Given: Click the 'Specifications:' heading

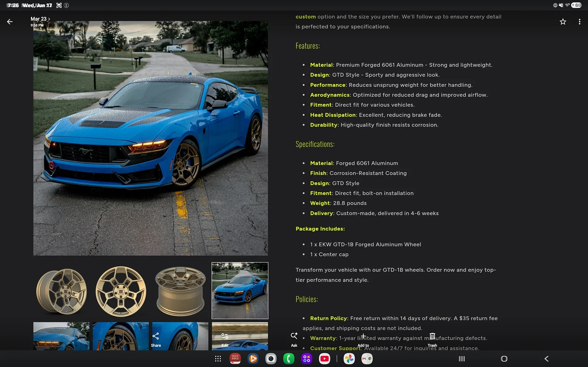Looking at the screenshot, I should pos(315,144).
